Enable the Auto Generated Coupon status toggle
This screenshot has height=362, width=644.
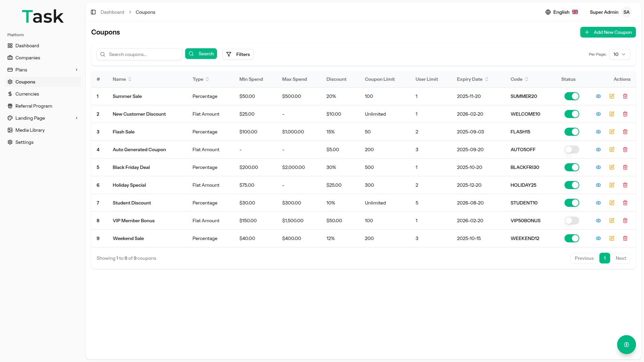pos(572,149)
